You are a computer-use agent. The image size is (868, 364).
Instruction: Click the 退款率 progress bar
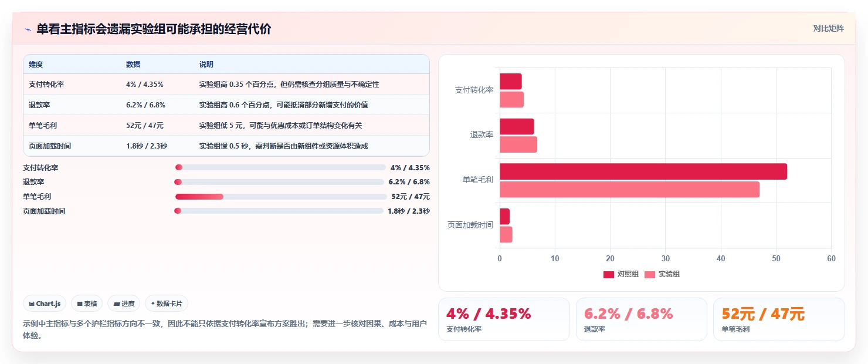[279, 182]
